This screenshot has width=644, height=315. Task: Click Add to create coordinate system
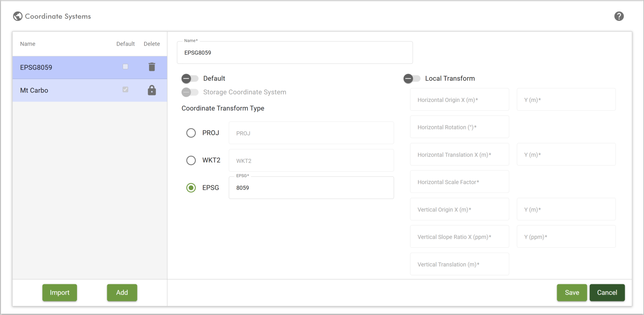coord(122,293)
